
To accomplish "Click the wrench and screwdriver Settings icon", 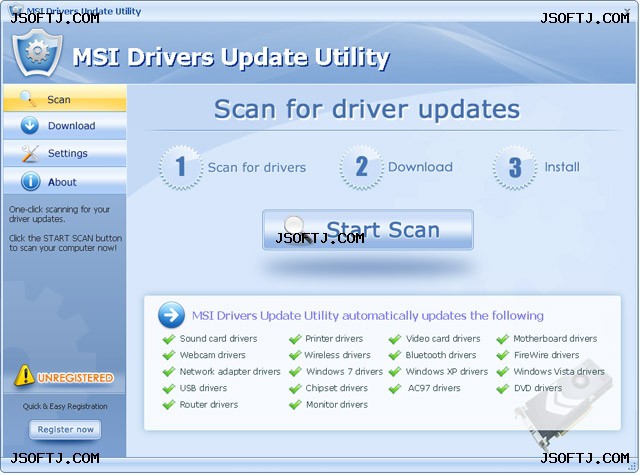I will pos(30,153).
